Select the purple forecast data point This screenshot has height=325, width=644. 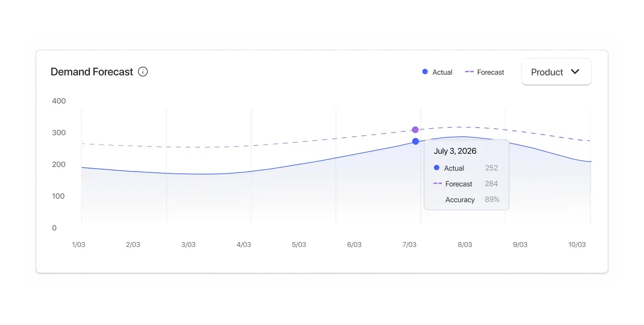coord(415,129)
